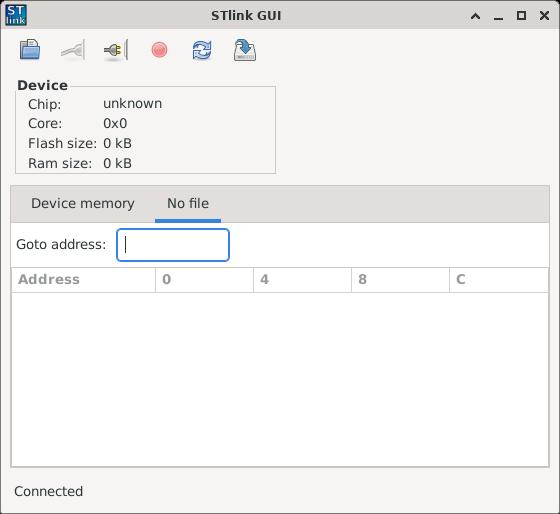Screen dimensions: 560x514
Task: Disconnect the device using the plug icon
Action: click(116, 50)
